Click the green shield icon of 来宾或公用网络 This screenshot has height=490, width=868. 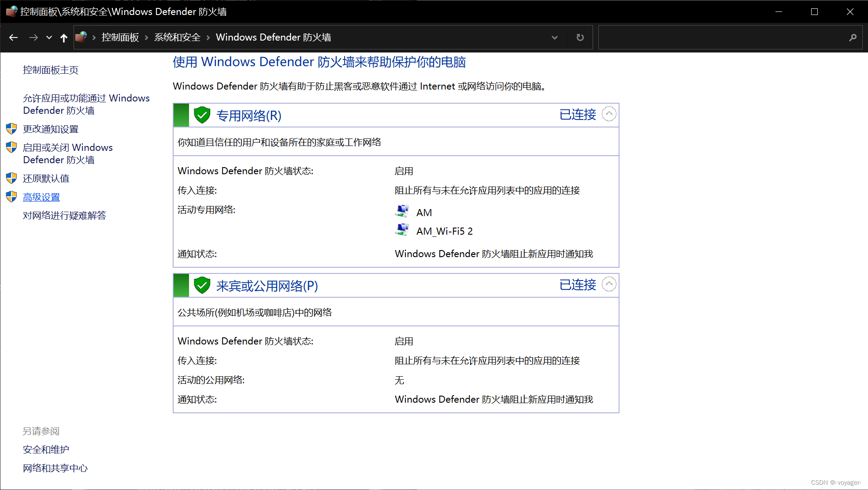coord(202,285)
